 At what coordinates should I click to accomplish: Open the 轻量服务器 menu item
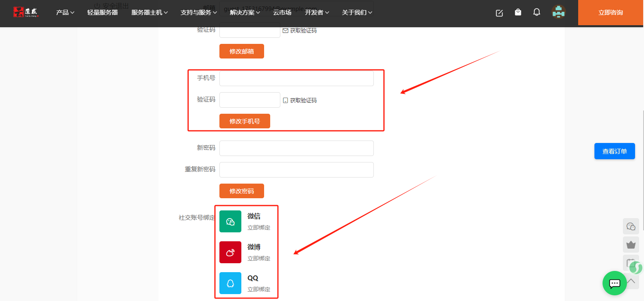(x=102, y=13)
